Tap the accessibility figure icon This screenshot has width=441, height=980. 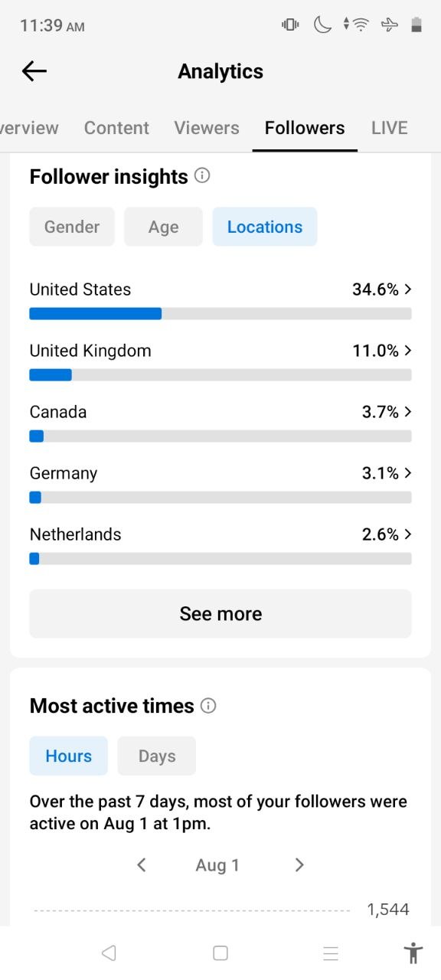pos(413,952)
